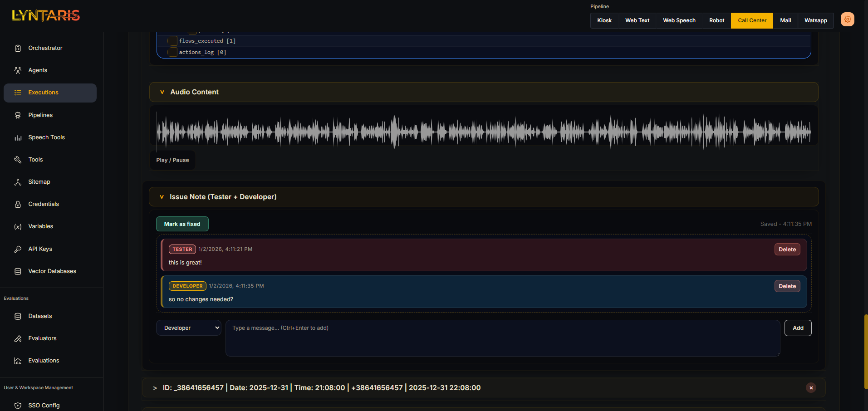Collapse the Issue Note section
The height and width of the screenshot is (411, 868).
162,197
